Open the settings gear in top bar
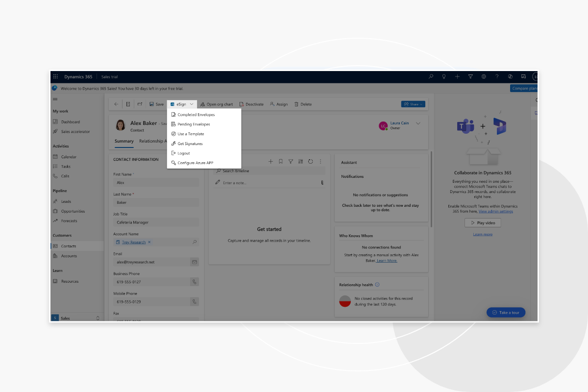The width and height of the screenshot is (588, 392). (484, 76)
